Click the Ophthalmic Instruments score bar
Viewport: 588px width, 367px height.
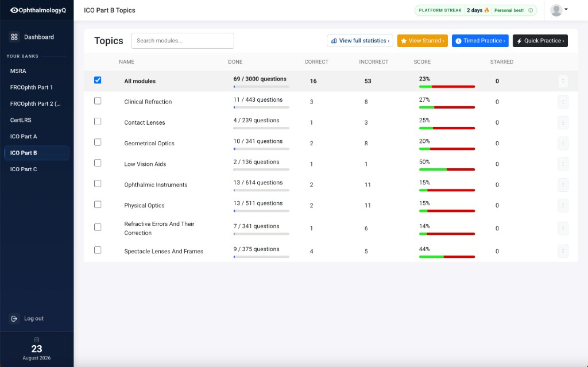point(447,190)
